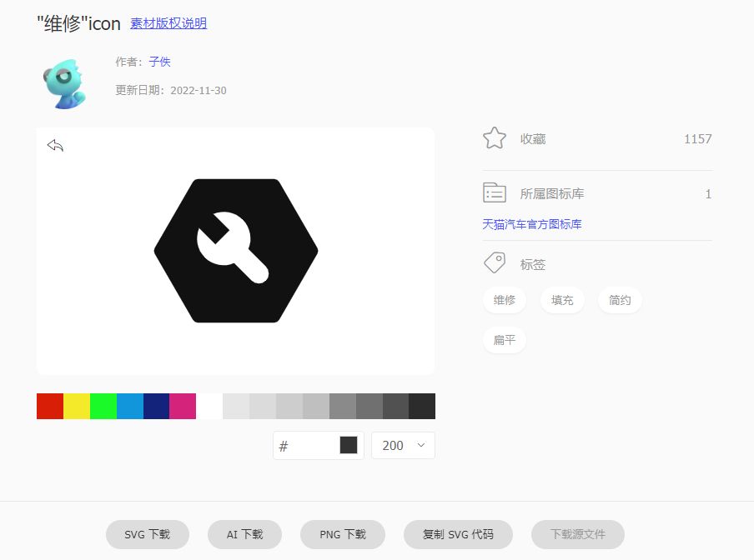
Task: Click the favorites count 1157
Action: [698, 139]
